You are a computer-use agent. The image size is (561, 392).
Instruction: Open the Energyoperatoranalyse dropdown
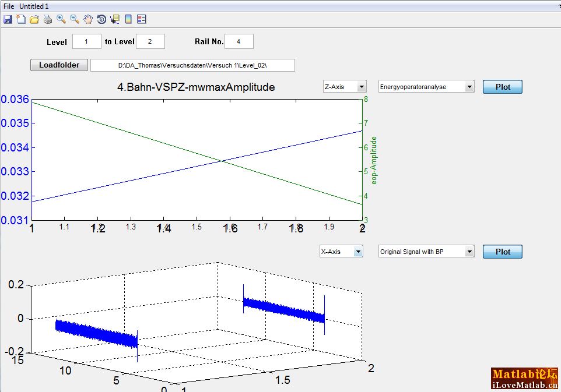pos(426,87)
